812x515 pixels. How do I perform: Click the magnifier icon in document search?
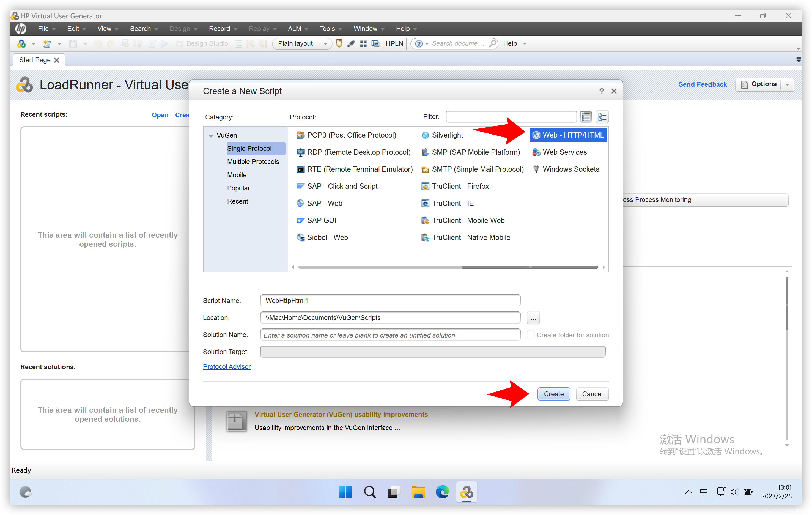pos(493,43)
